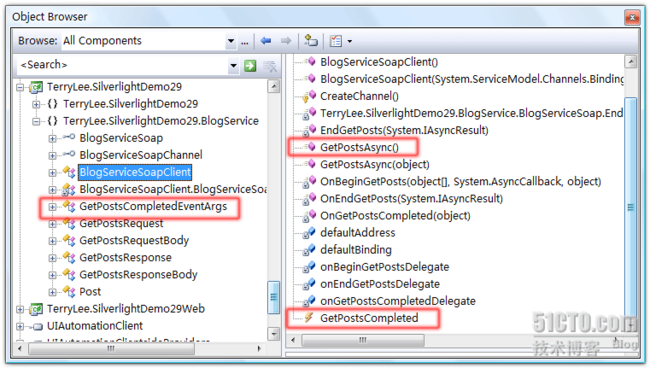The width and height of the screenshot is (650, 368).
Task: Click the GetPostsAsync() method icon
Action: [310, 146]
